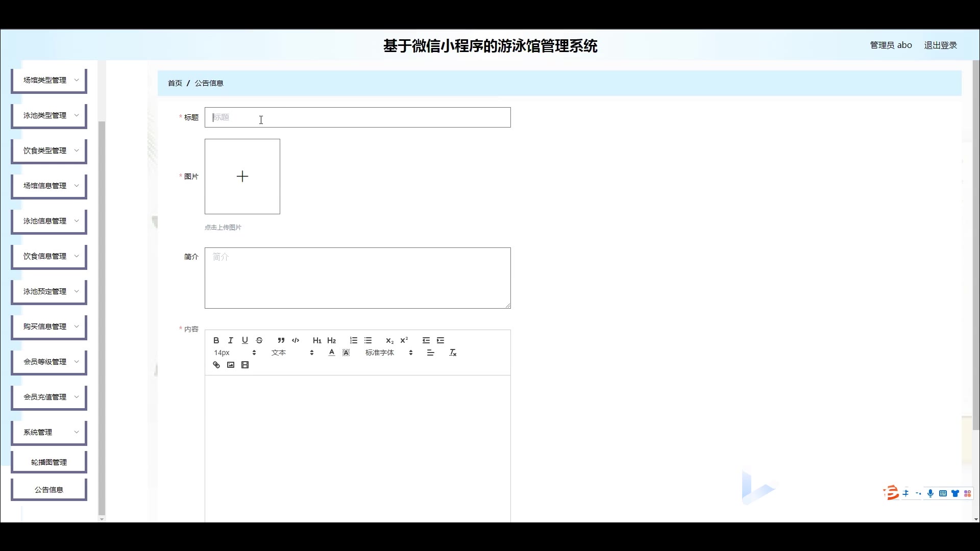Open the Sogou skin shirt icon
Screen dimensions: 980x551
click(x=955, y=493)
